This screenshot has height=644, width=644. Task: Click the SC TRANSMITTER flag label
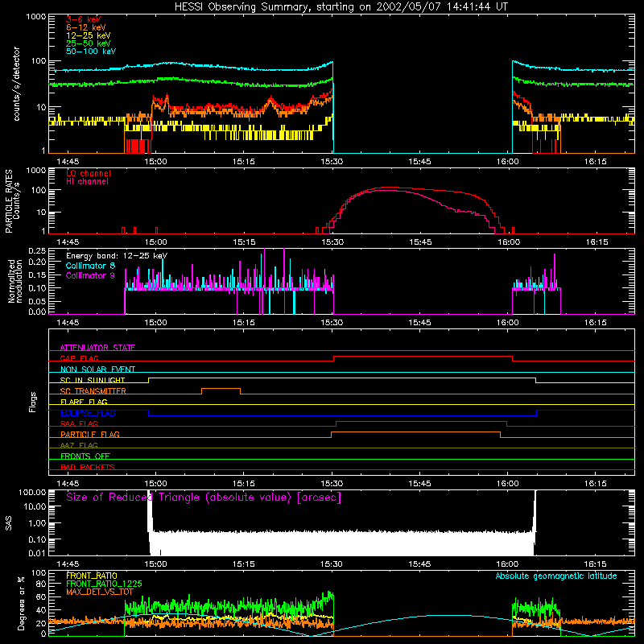93,391
